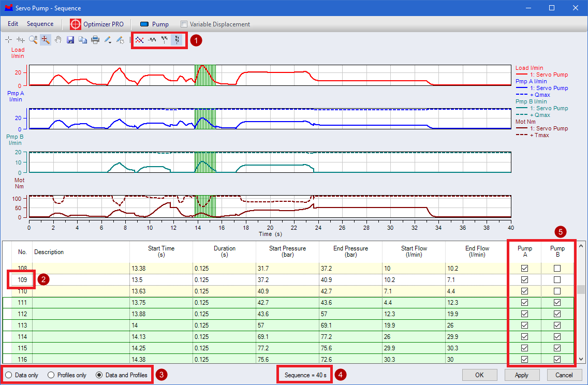Image resolution: width=588 pixels, height=385 pixels.
Task: Select the double crosshair cursor tool
Action: pyautogui.click(x=21, y=40)
